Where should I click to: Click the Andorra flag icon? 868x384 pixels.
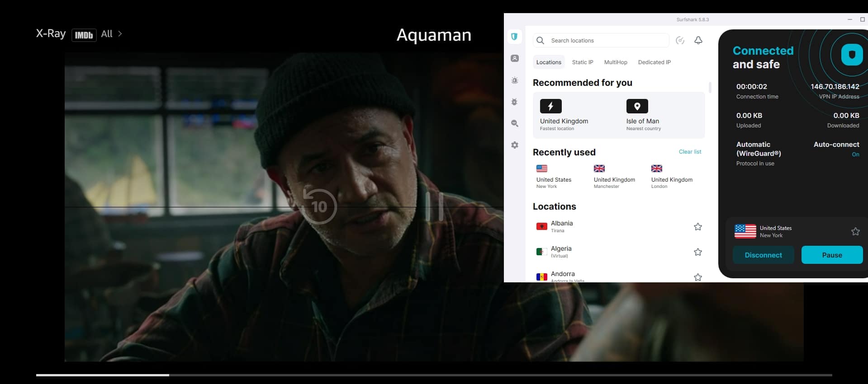click(542, 277)
